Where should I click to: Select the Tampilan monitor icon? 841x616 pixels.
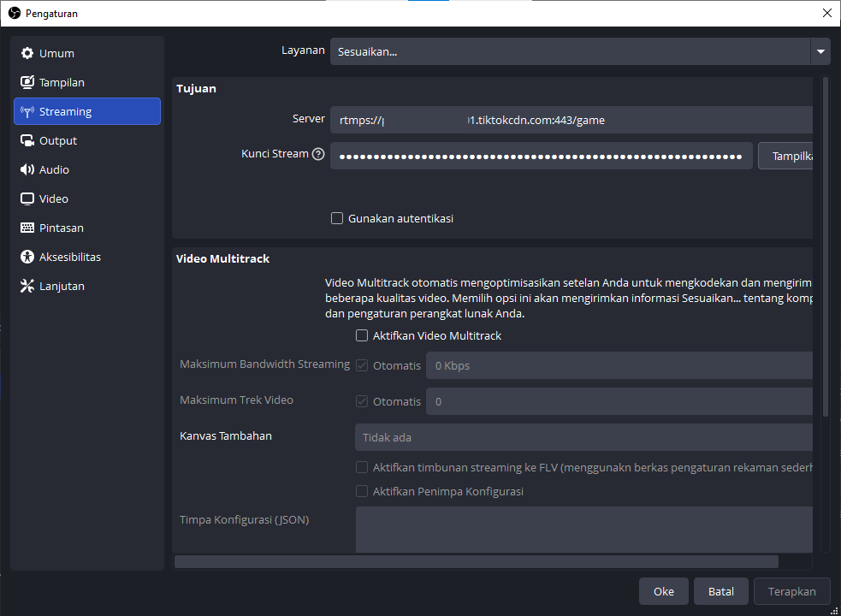[x=27, y=82]
